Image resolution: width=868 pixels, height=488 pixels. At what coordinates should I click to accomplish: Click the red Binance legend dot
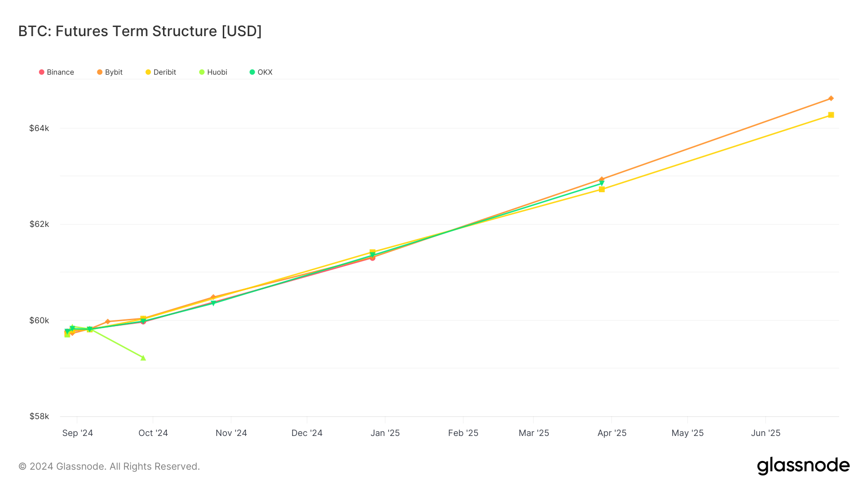pos(41,72)
